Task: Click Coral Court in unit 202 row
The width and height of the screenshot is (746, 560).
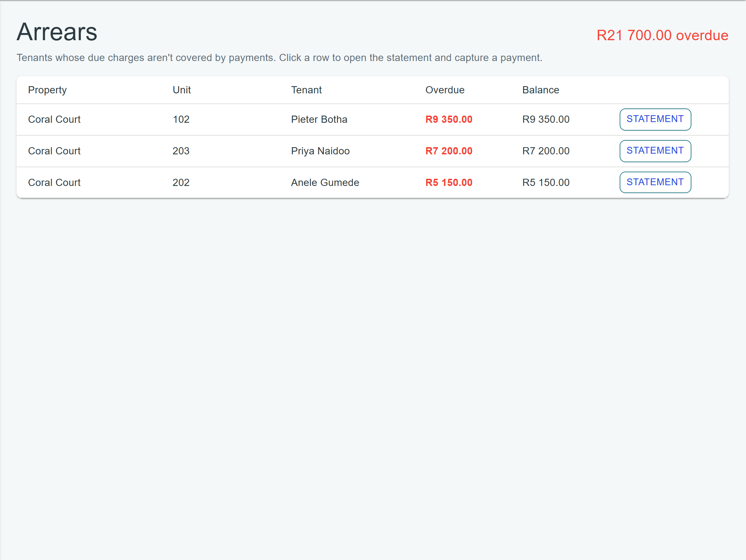Action: [x=54, y=182]
